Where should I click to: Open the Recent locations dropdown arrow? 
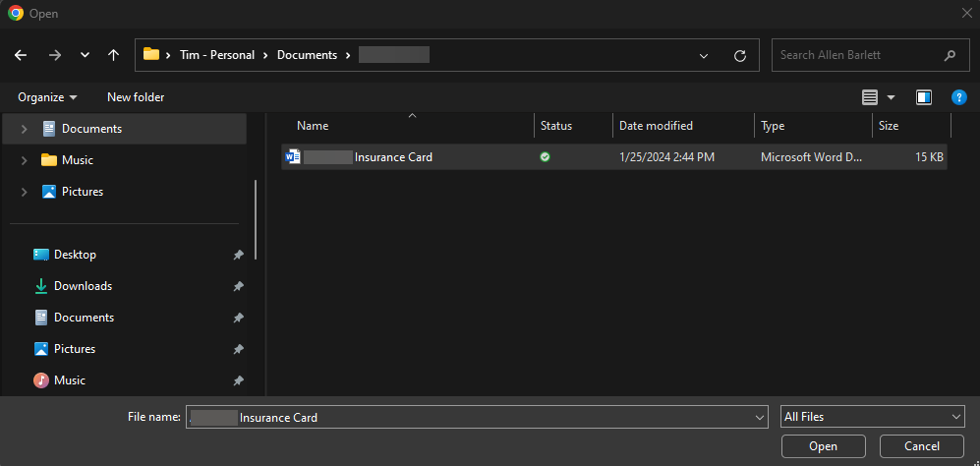[85, 56]
